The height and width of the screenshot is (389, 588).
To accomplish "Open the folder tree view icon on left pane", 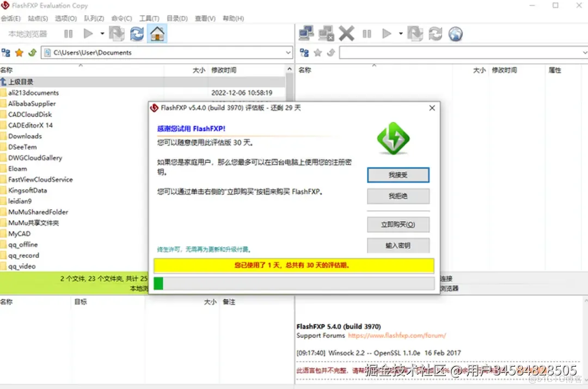I will (x=7, y=52).
